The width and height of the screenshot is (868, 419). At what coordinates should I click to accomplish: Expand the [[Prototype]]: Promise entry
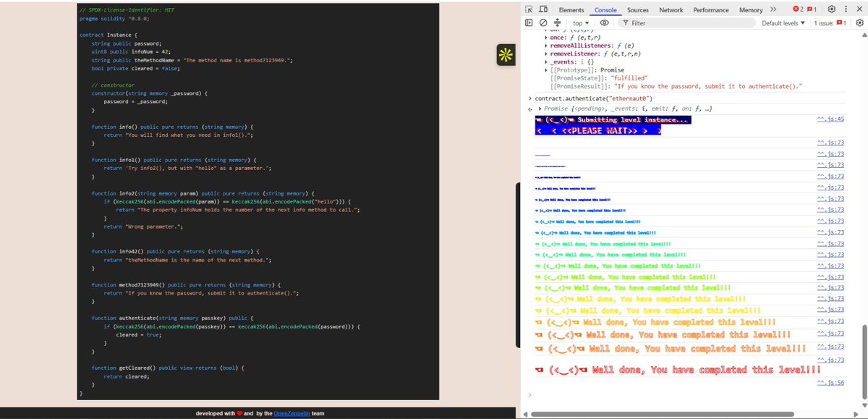pos(545,69)
